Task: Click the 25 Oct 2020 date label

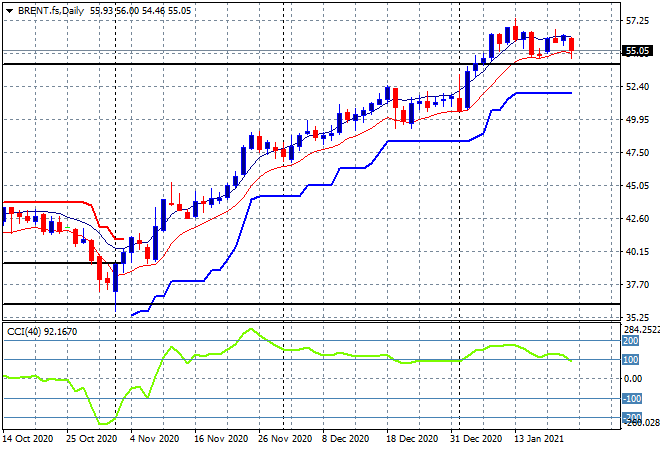Action: pyautogui.click(x=91, y=439)
